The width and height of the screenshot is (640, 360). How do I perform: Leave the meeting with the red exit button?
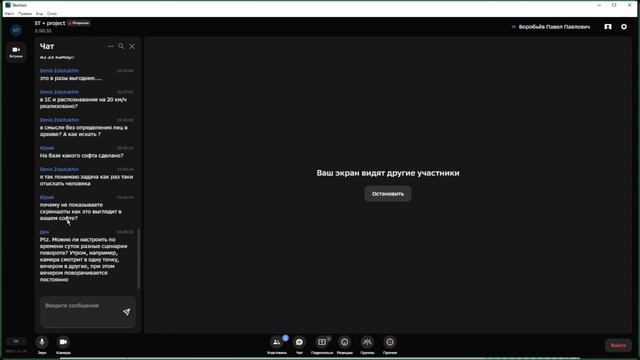coord(618,345)
